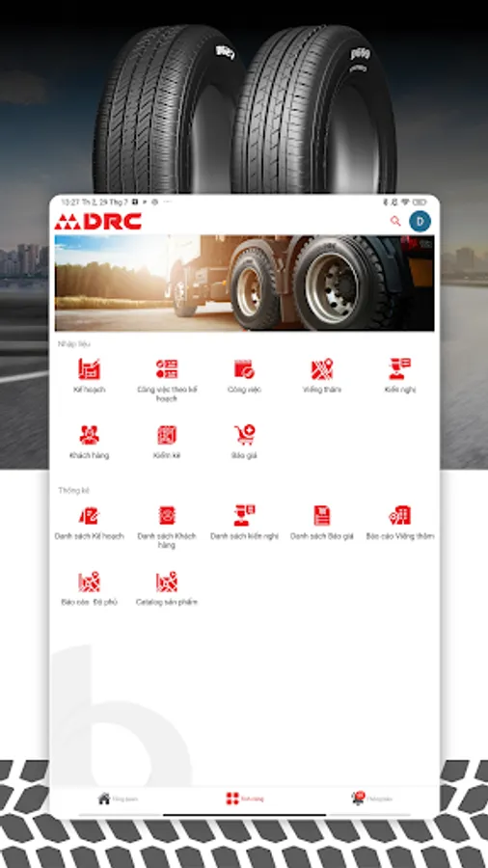The image size is (488, 868).
Task: Open the Kế hoạch plan entry icon
Action: (89, 369)
